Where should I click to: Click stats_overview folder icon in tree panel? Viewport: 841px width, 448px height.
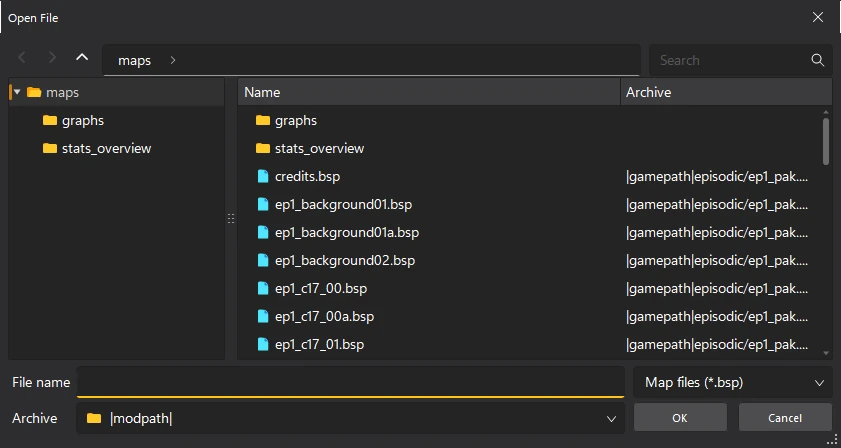[x=50, y=148]
